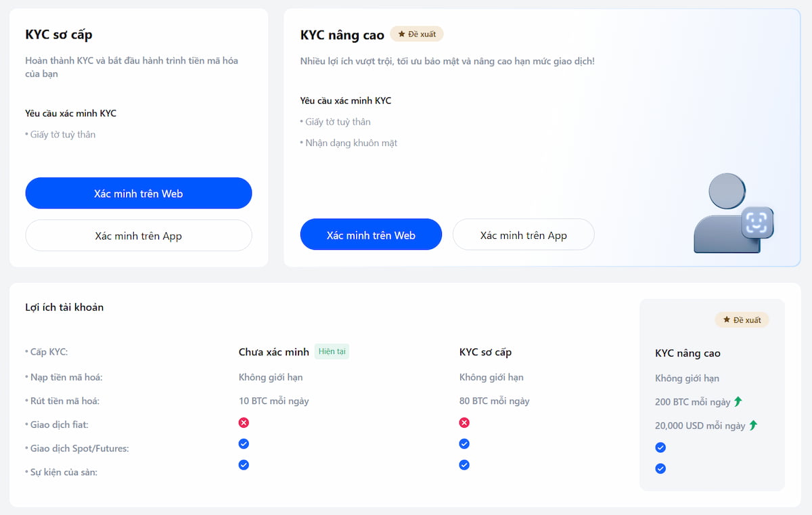Click Đề xuất badge next to KYC nâng cao title
The width and height of the screenshot is (812, 515).
pos(417,34)
